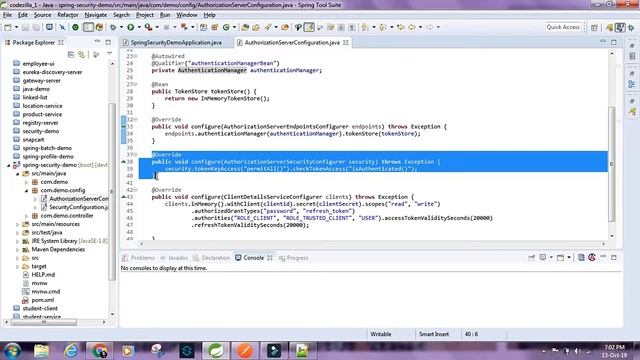Open the Project menu
Viewport: 640px width, 360px height.
click(144, 15)
